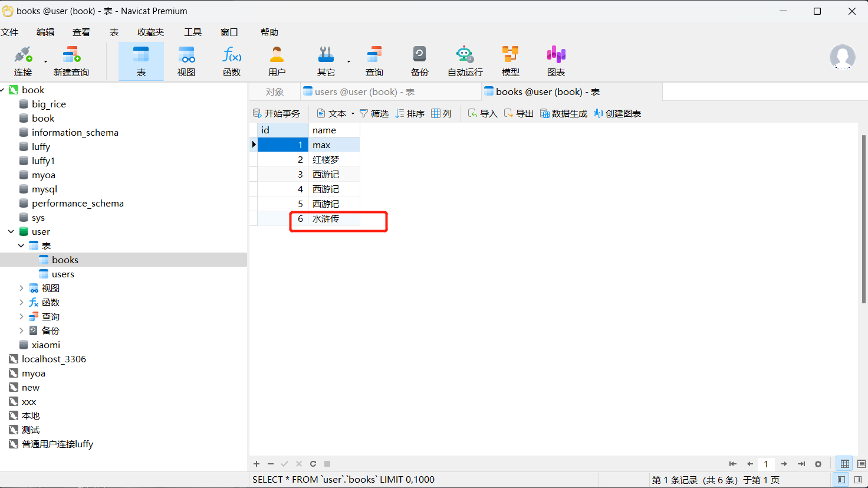868x488 pixels.
Task: Click the page number input field
Action: [766, 464]
